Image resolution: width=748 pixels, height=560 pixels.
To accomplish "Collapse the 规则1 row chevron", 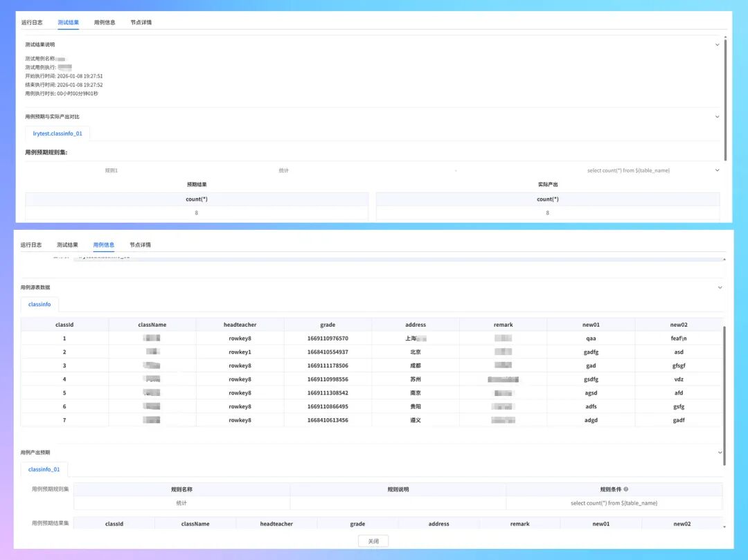I will pos(717,170).
